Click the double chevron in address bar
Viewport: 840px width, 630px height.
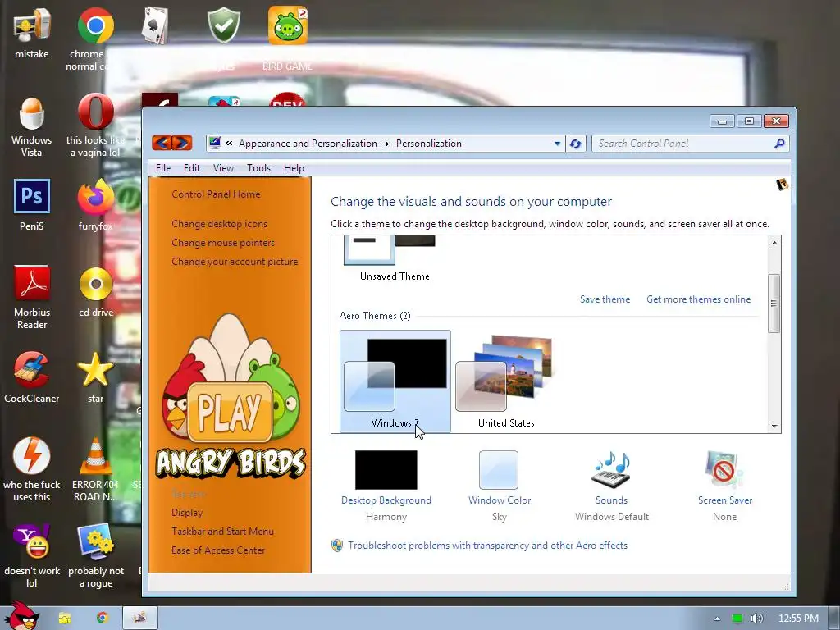pos(230,143)
